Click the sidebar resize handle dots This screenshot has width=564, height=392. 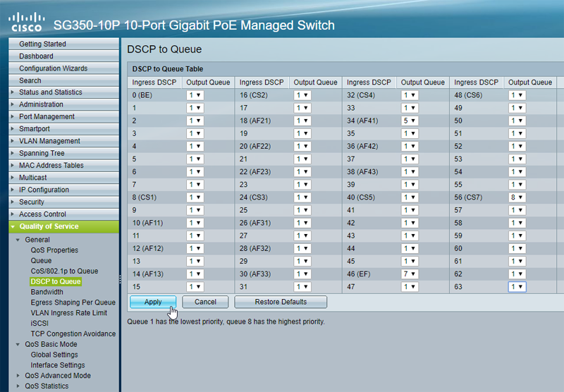point(120,279)
